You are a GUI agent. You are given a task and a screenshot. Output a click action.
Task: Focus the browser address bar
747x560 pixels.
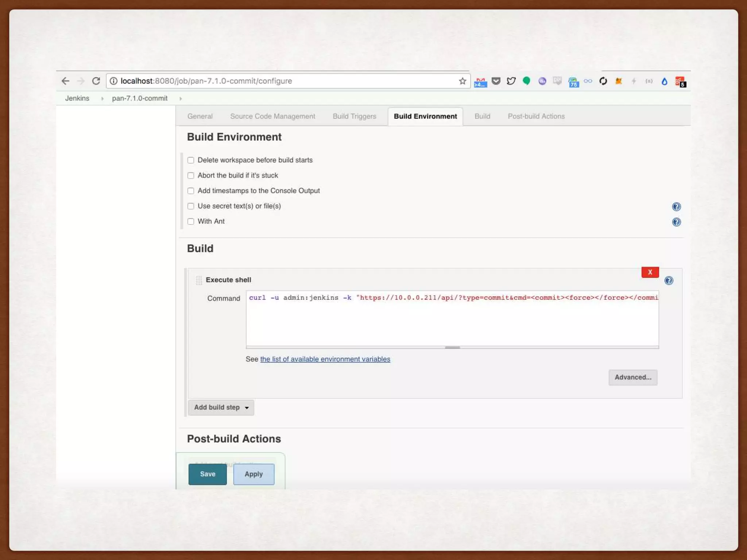(x=288, y=81)
